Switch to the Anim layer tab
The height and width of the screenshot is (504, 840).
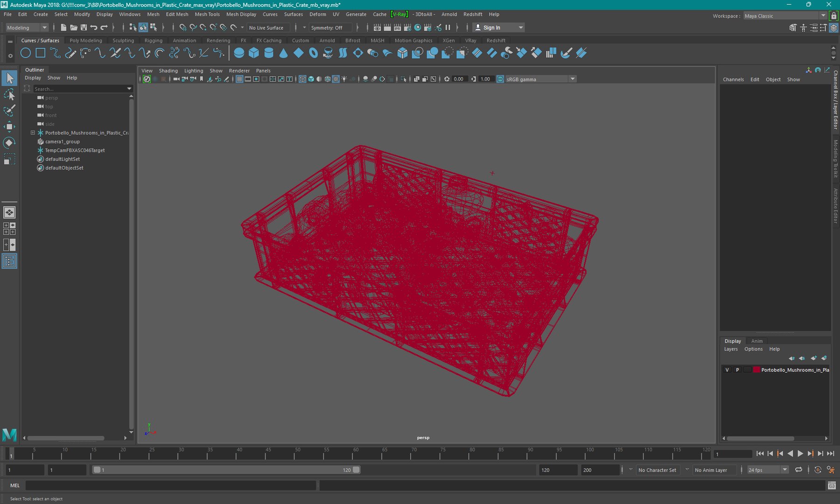point(757,341)
